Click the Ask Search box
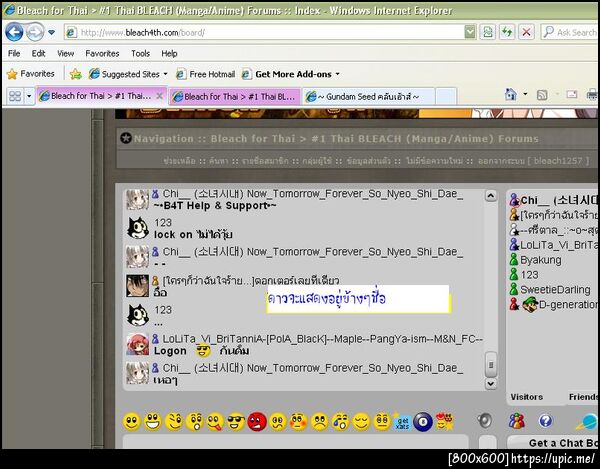The width and height of the screenshot is (600, 469). [570, 33]
